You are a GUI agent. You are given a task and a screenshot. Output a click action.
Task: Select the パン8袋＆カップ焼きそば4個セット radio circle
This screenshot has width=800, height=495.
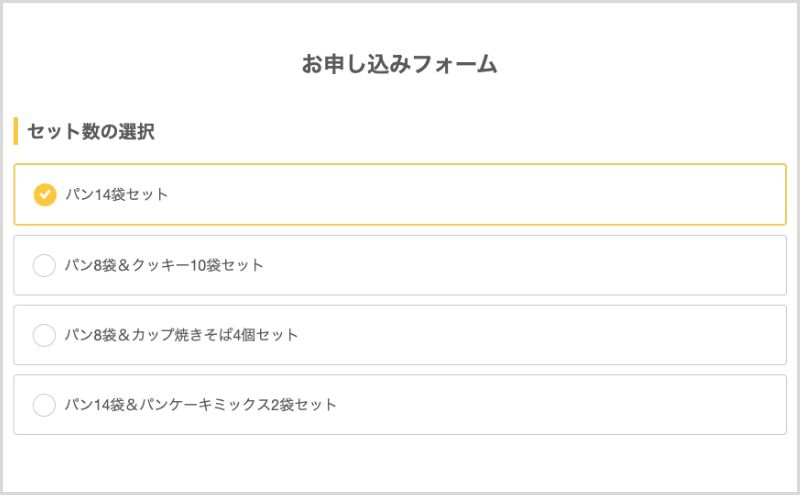pyautogui.click(x=44, y=335)
